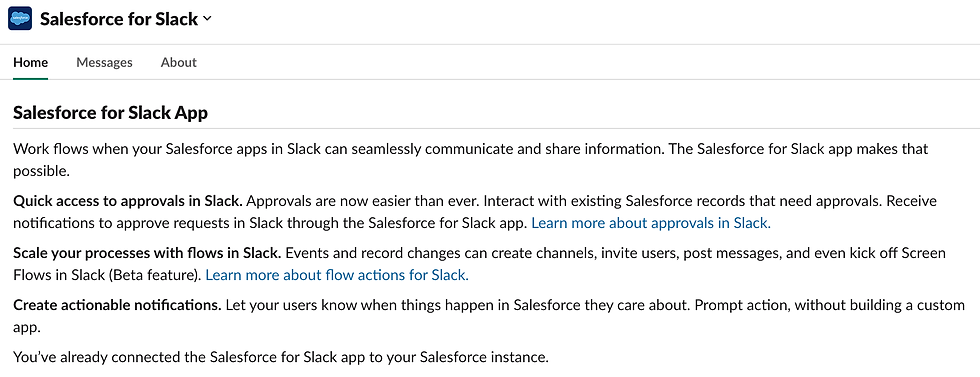Open the About tab

click(x=179, y=63)
